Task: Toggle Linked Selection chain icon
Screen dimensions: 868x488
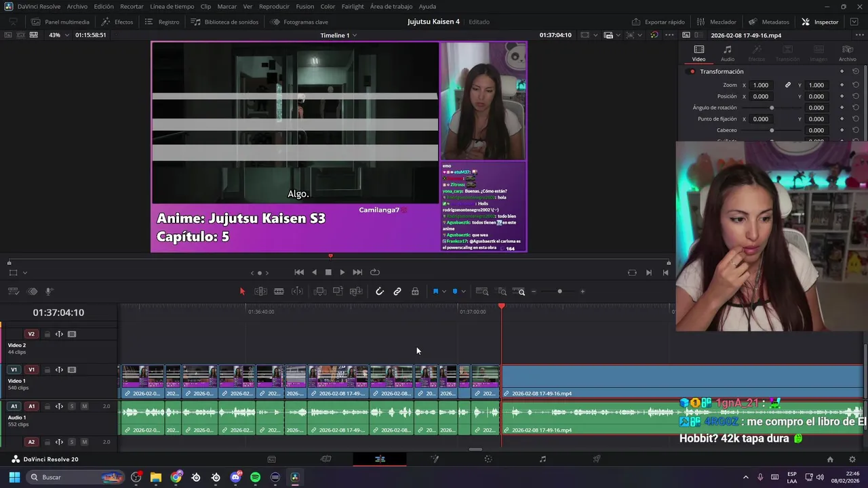Action: (x=397, y=291)
